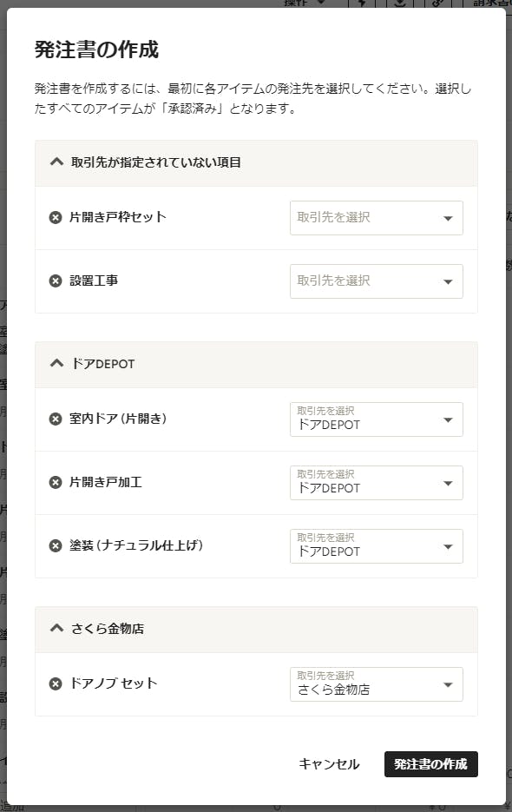
Task: Remove the 設置工事 item
Action: [x=56, y=281]
